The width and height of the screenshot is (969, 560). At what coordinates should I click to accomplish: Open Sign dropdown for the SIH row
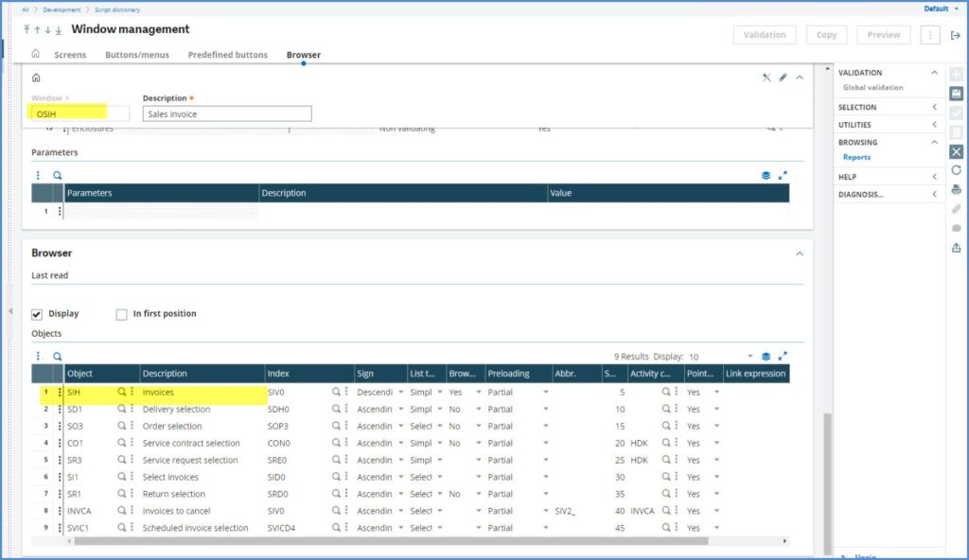[401, 392]
